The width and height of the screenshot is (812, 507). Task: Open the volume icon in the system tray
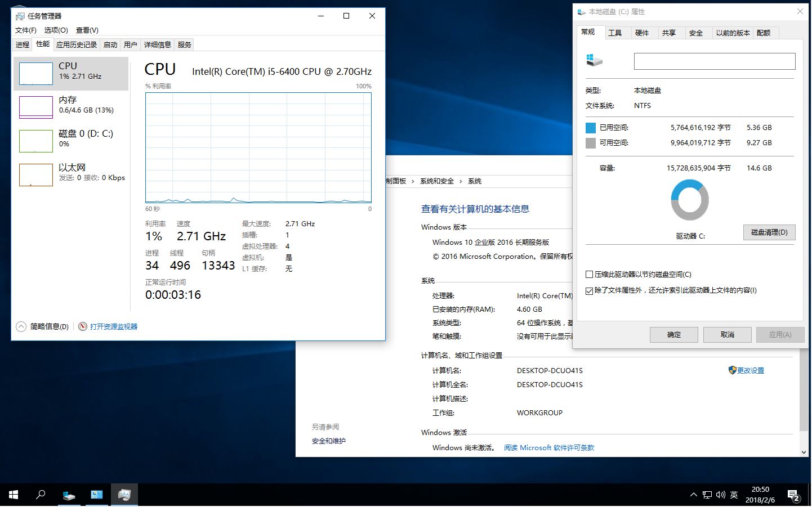(720, 495)
